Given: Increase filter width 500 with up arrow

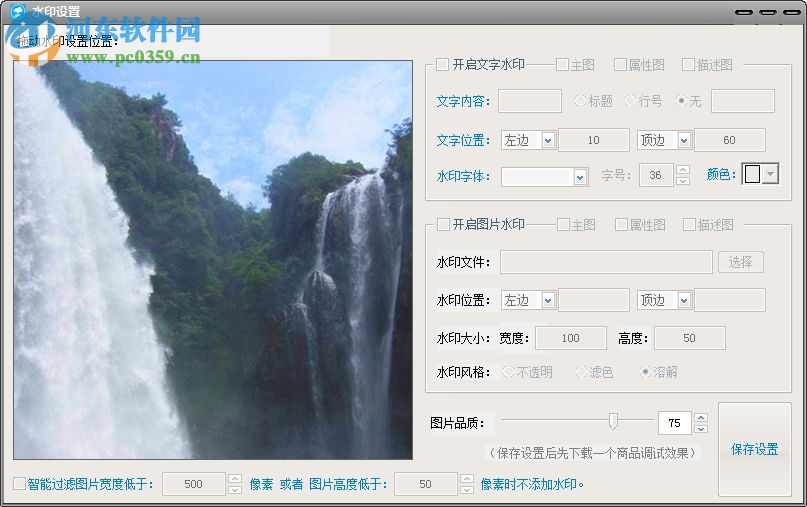Looking at the screenshot, I should pyautogui.click(x=235, y=478).
